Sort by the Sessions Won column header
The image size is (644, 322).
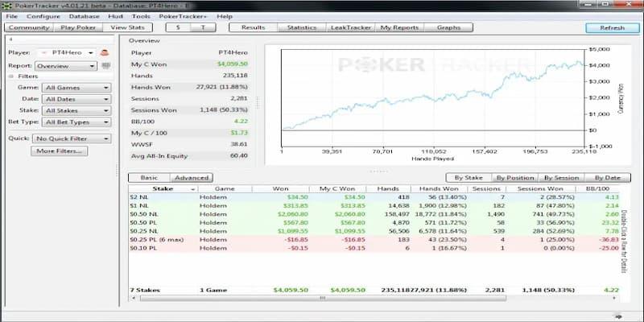coord(540,189)
